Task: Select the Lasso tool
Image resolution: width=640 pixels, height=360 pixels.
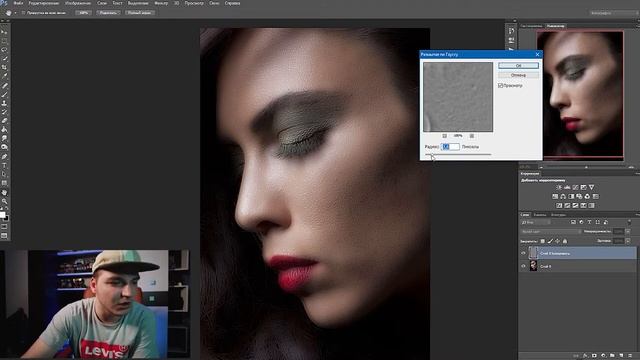Action: click(4, 50)
